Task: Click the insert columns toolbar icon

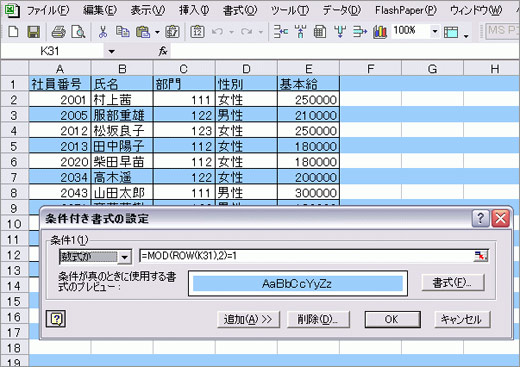Action: pyautogui.click(x=301, y=32)
